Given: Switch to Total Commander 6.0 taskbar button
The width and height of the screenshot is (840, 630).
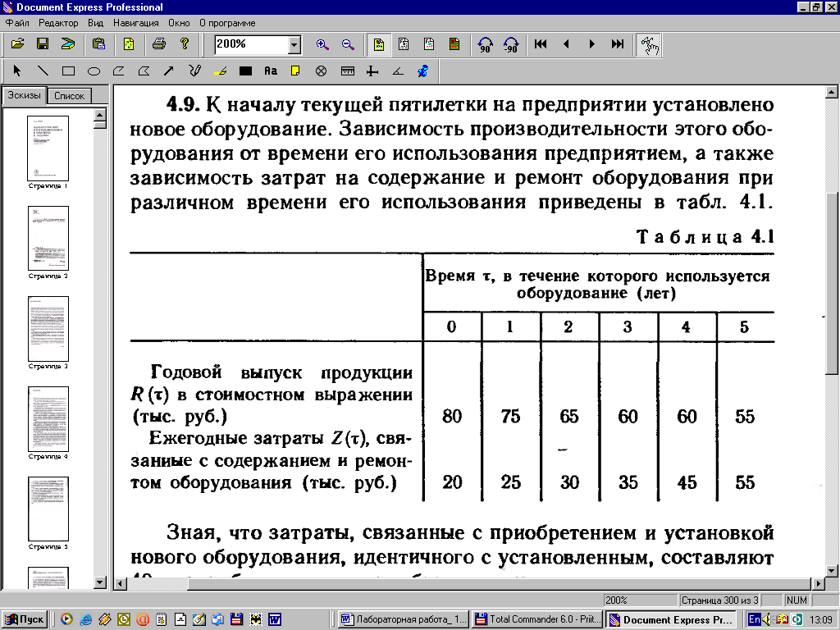Looking at the screenshot, I should pyautogui.click(x=537, y=619).
